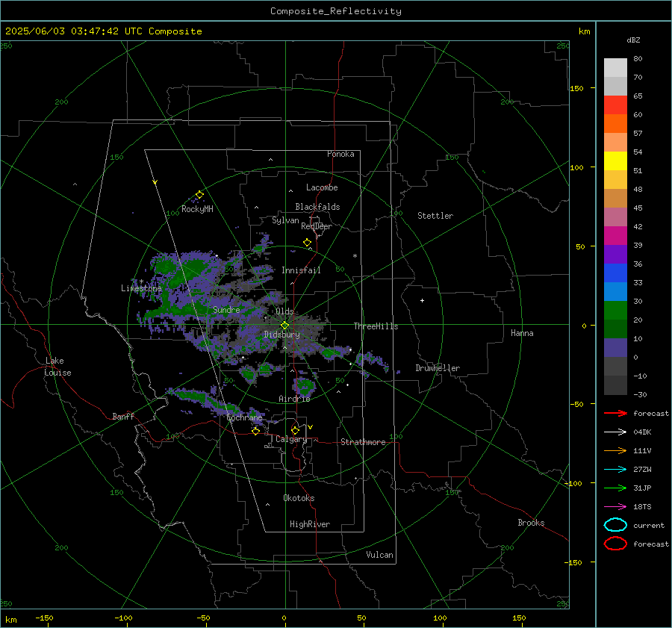Click the Hanna label

click(522, 333)
